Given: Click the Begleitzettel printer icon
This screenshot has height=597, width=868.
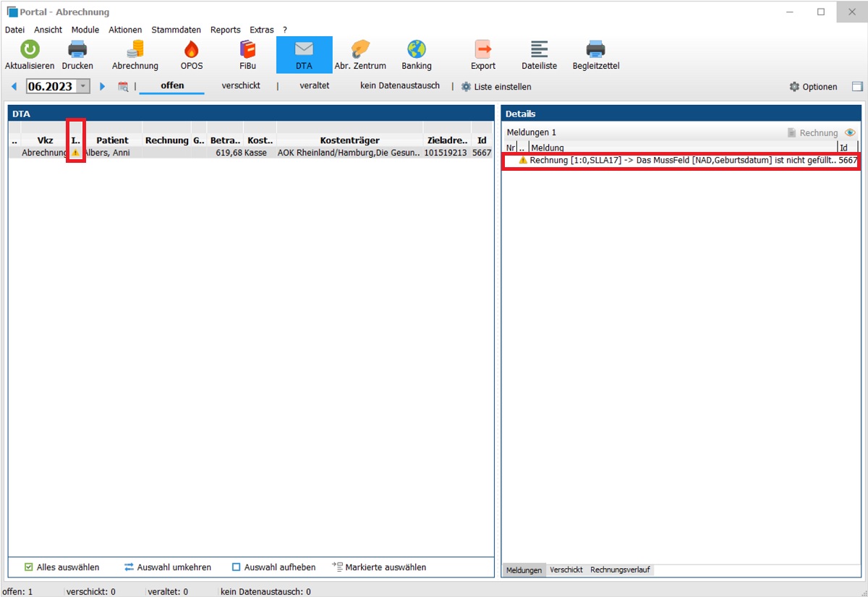Looking at the screenshot, I should (596, 49).
